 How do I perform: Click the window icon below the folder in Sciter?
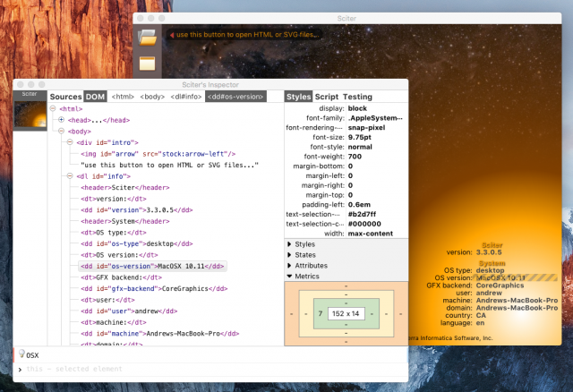coord(147,64)
